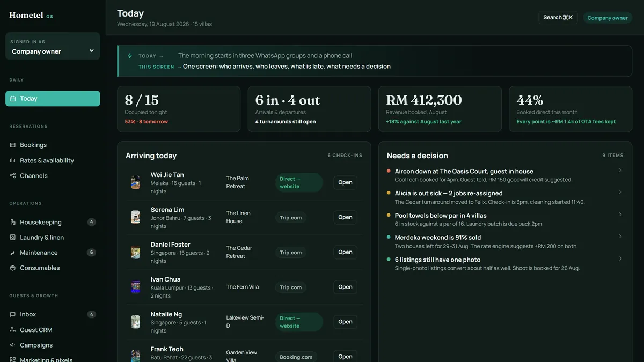Click Wei Jie Tan's avatar thumbnail
Screen dimensions: 644x362
(x=136, y=182)
